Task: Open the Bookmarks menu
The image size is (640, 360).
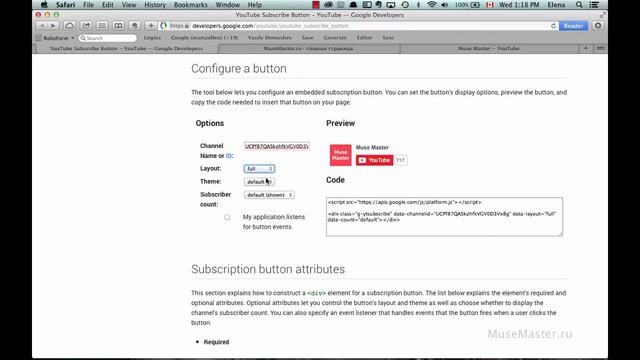Action: [x=191, y=5]
